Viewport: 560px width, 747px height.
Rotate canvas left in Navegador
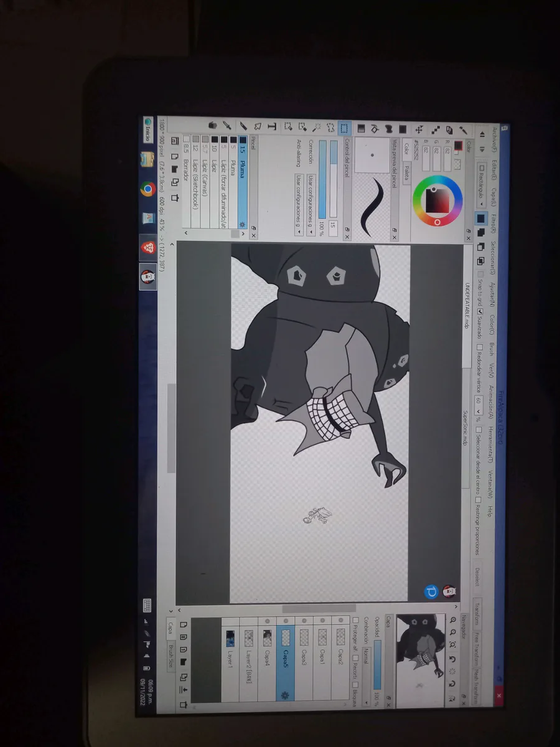[452, 659]
